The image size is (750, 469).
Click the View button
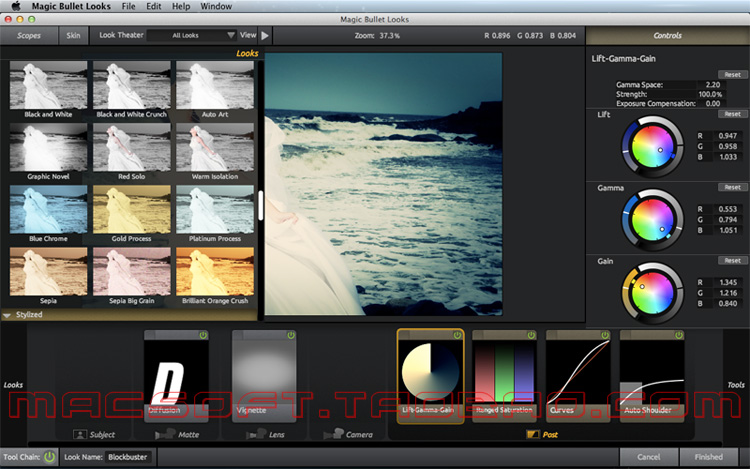[x=248, y=35]
